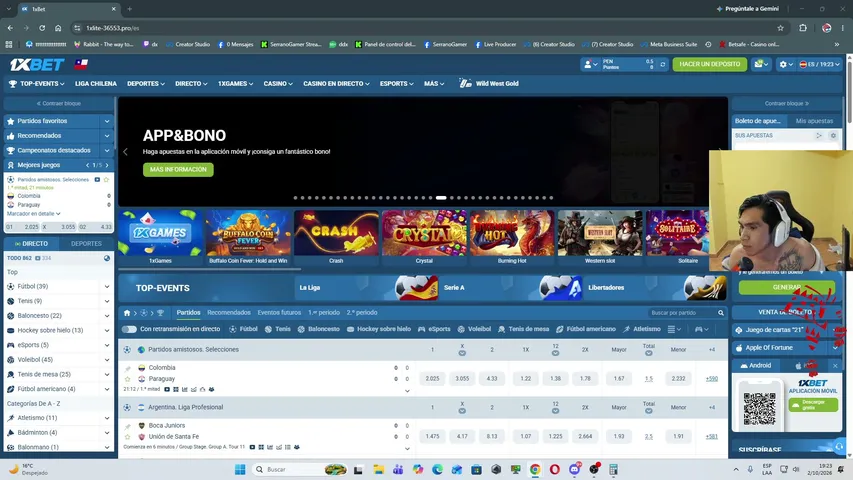Filter by Fútbol americano
Image resolution: width=853 pixels, height=480 pixels.
coord(586,329)
